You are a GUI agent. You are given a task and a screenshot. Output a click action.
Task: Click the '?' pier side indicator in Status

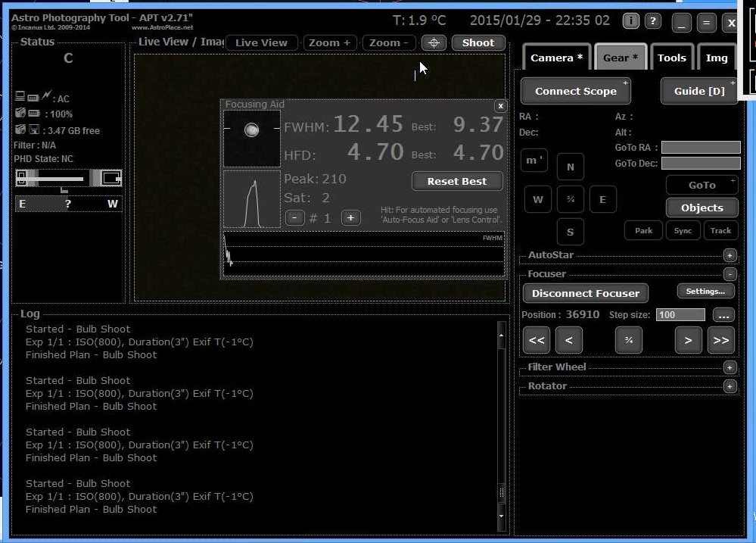pos(68,204)
